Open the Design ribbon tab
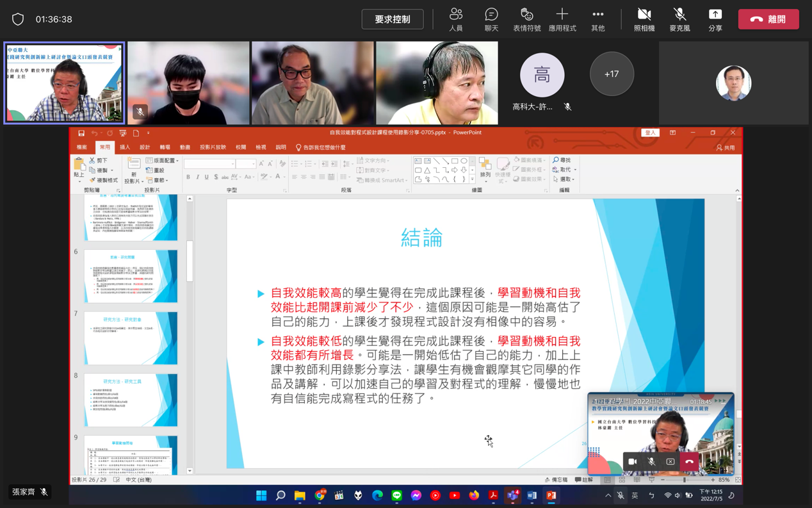 pyautogui.click(x=145, y=147)
